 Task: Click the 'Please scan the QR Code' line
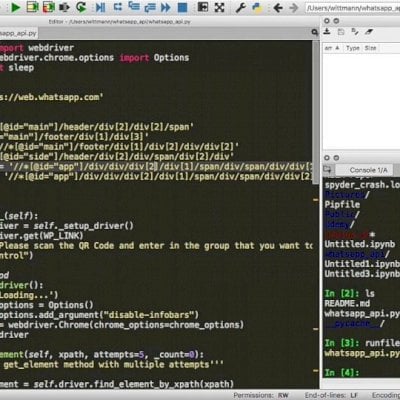point(156,246)
